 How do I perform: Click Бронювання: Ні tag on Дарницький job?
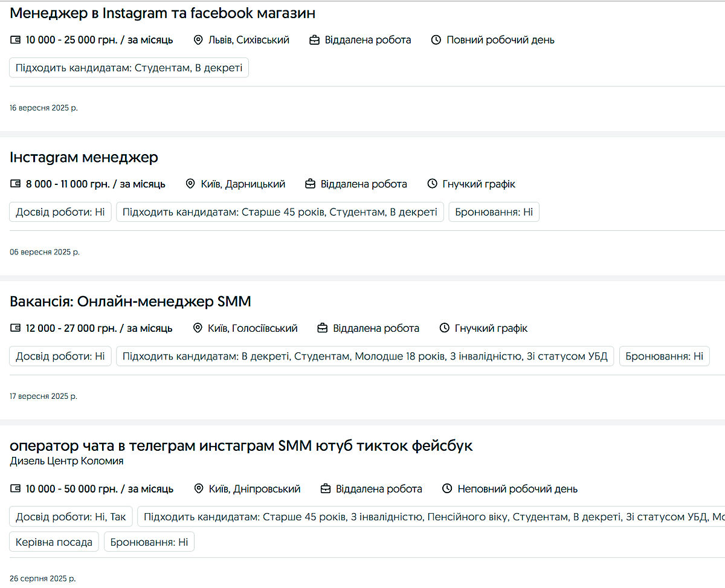coord(494,212)
